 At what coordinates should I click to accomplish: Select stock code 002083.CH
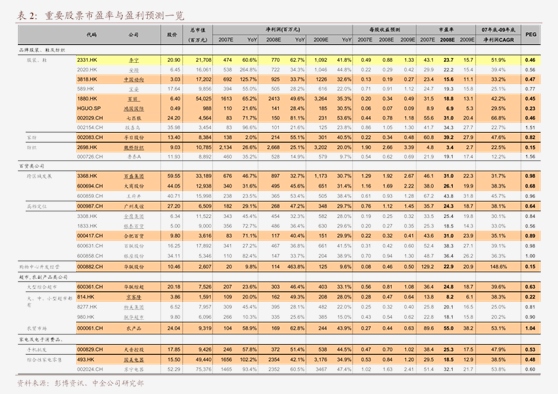click(x=90, y=137)
